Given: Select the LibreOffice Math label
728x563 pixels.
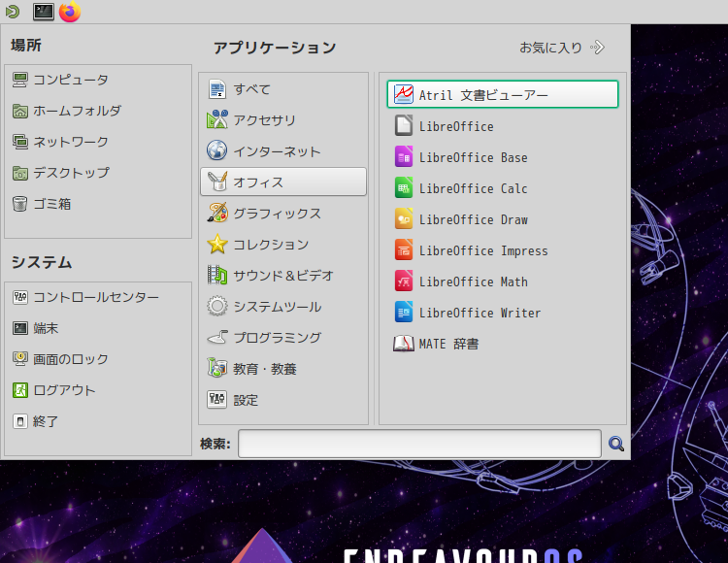Looking at the screenshot, I should pos(473,281).
